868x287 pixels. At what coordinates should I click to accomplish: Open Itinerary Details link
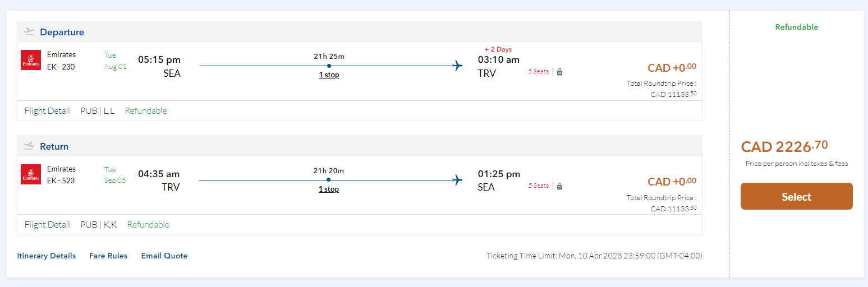(47, 256)
